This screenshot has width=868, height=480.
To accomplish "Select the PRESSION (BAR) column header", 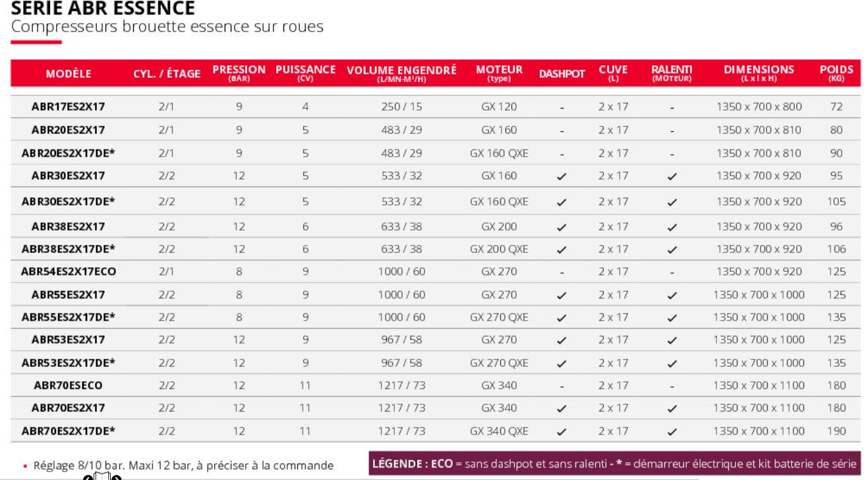I will click(x=239, y=73).
